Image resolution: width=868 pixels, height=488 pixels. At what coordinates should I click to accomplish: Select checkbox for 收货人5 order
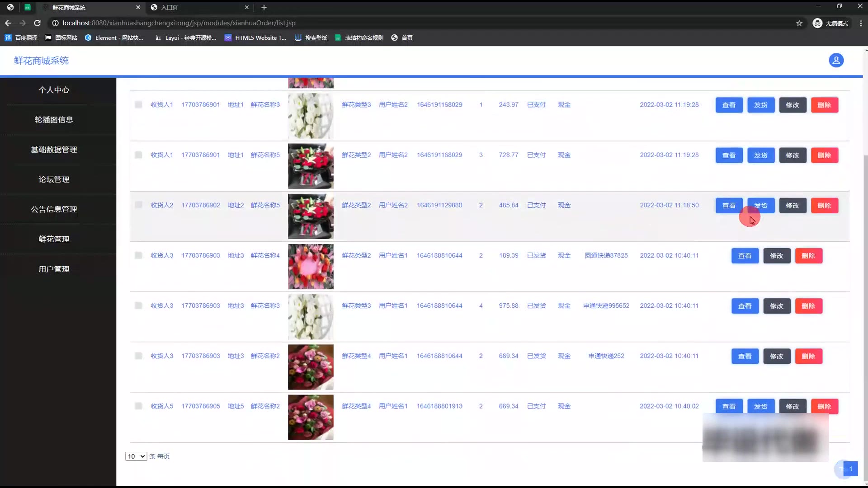138,406
